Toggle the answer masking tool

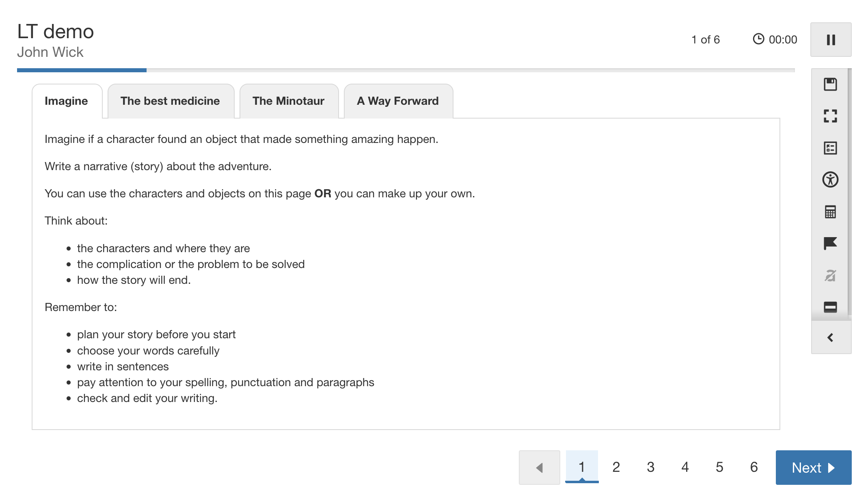coord(830,275)
